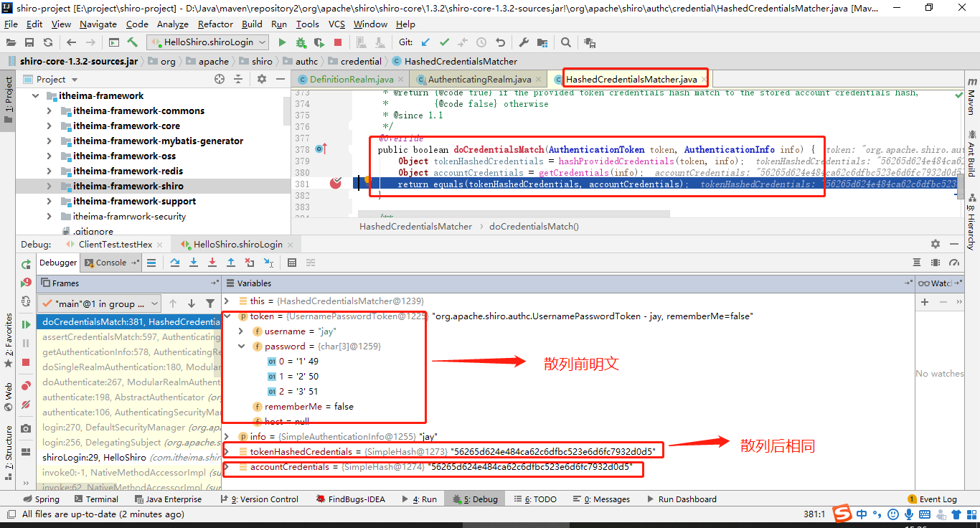This screenshot has width=980, height=528.
Task: Click Force Step Into red arrow icon
Action: [x=212, y=263]
